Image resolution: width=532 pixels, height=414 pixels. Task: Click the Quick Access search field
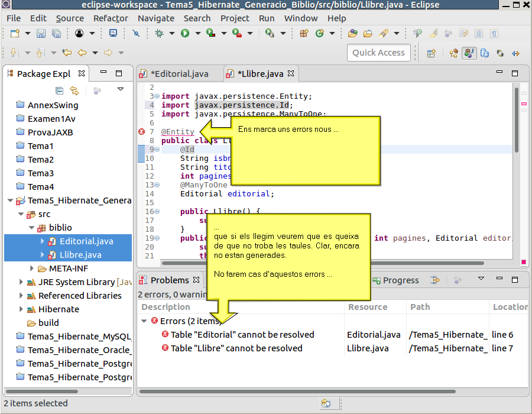(x=378, y=53)
